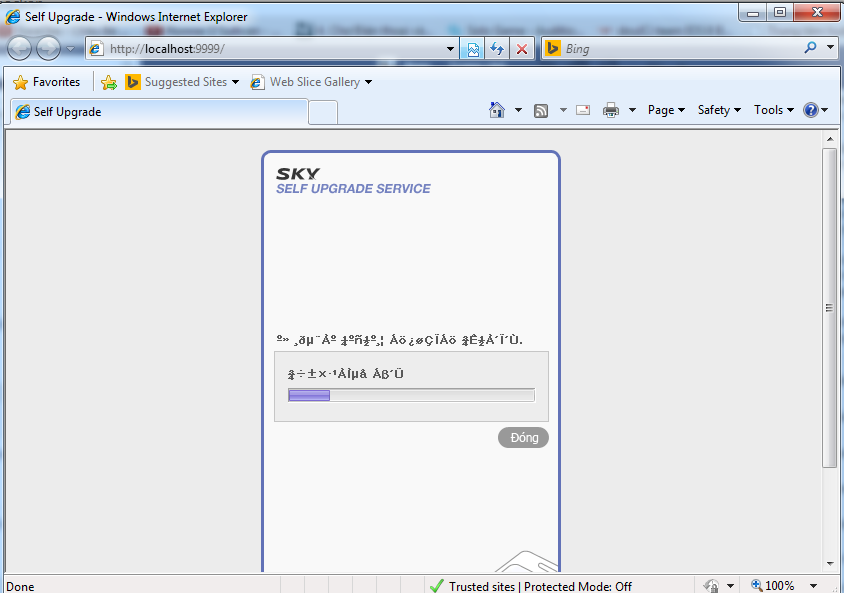Click the Back navigation arrow button
This screenshot has height=600, width=844.
click(20, 48)
